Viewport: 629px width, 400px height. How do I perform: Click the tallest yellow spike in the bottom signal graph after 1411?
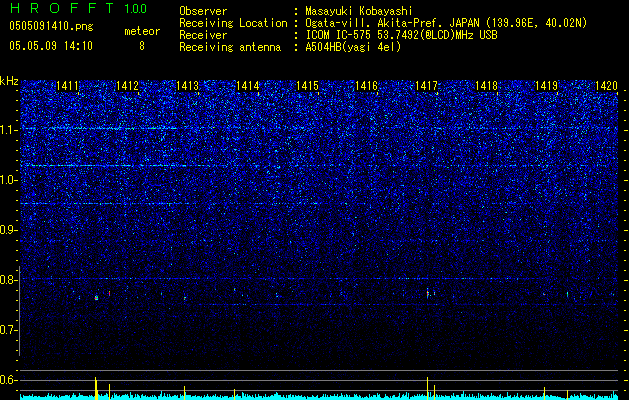[x=96, y=388]
